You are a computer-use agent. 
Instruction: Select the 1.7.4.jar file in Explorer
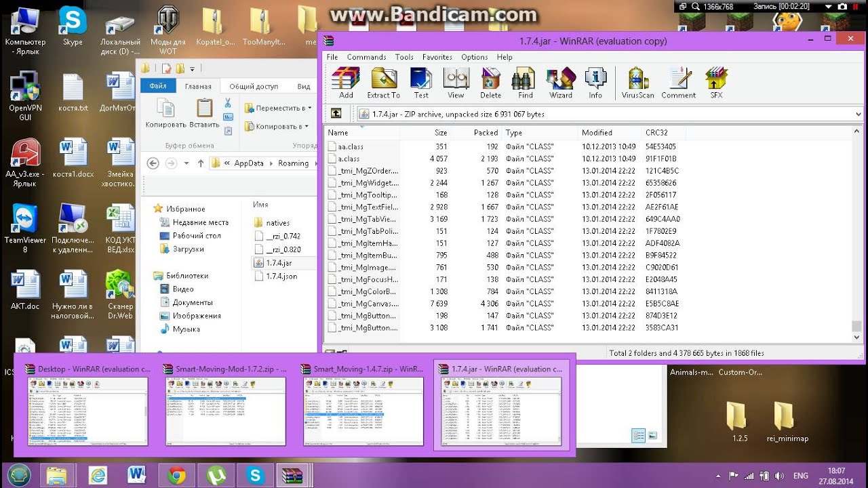[273, 262]
